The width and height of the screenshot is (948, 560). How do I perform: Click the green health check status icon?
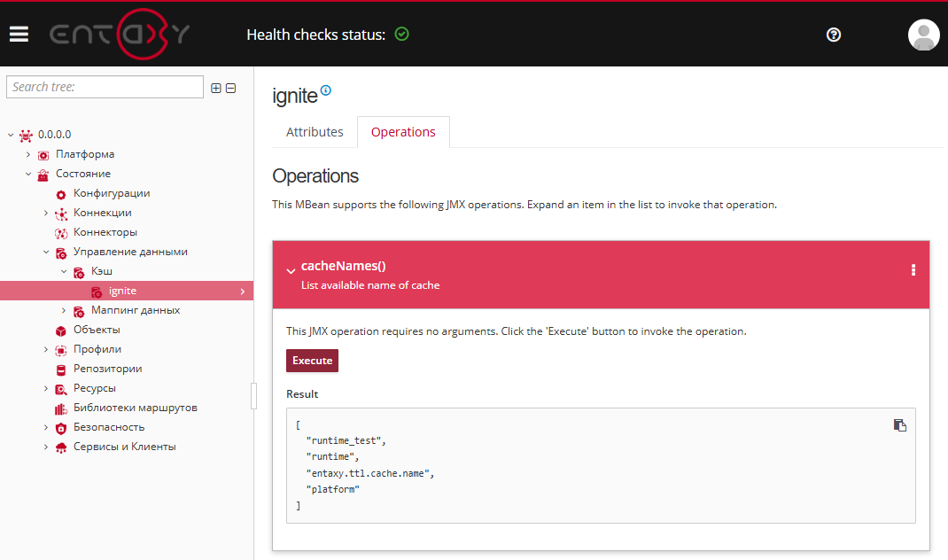401,35
